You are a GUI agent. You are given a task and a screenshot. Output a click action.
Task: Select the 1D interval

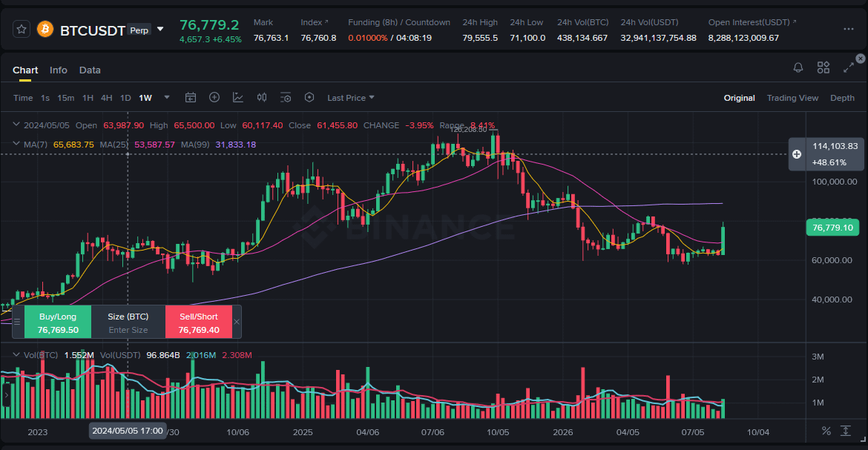[x=125, y=98]
